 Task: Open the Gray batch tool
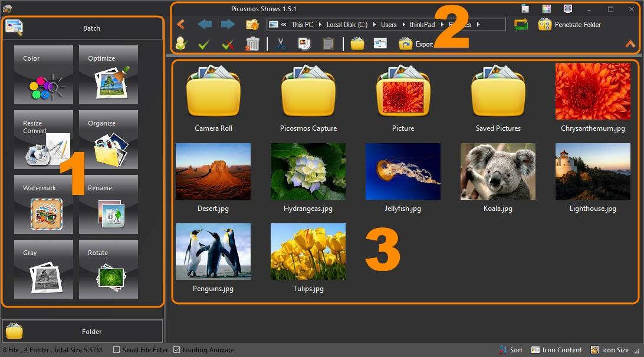pos(44,269)
